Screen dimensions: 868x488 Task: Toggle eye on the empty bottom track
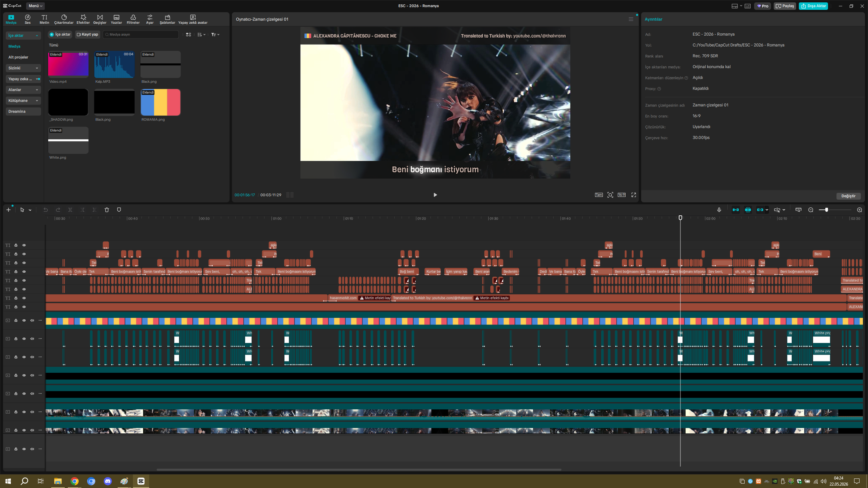(x=24, y=449)
